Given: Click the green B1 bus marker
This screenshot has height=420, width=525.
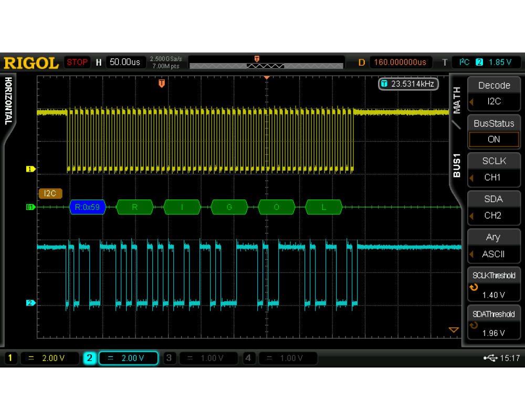Looking at the screenshot, I should tap(30, 207).
